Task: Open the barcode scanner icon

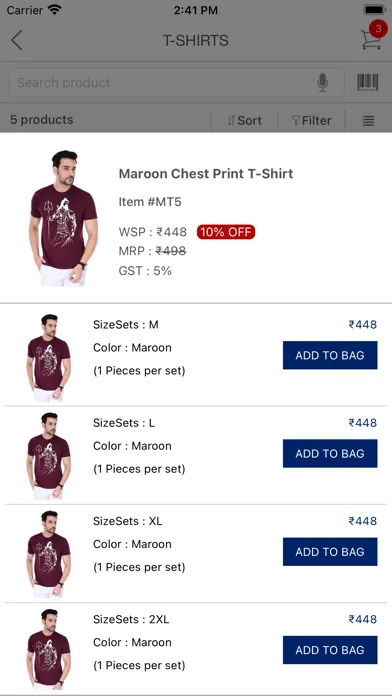Action: [x=368, y=83]
